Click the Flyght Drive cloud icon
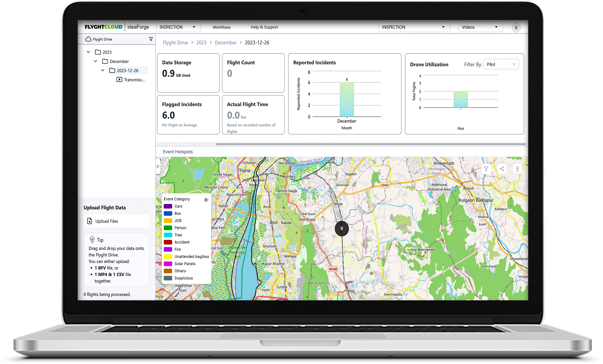603x364 pixels. [x=88, y=39]
